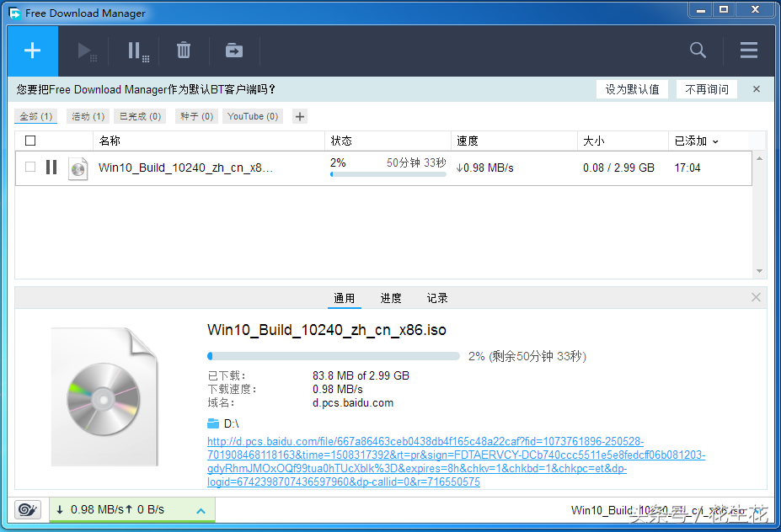This screenshot has width=781, height=532.
Task: Pause the Win10_Build download row
Action: [51, 168]
